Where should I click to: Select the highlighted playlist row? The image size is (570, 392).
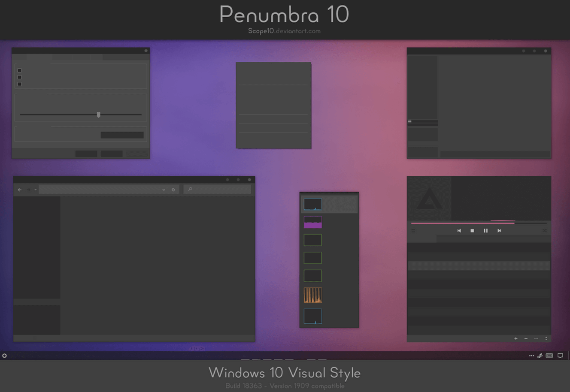[479, 266]
